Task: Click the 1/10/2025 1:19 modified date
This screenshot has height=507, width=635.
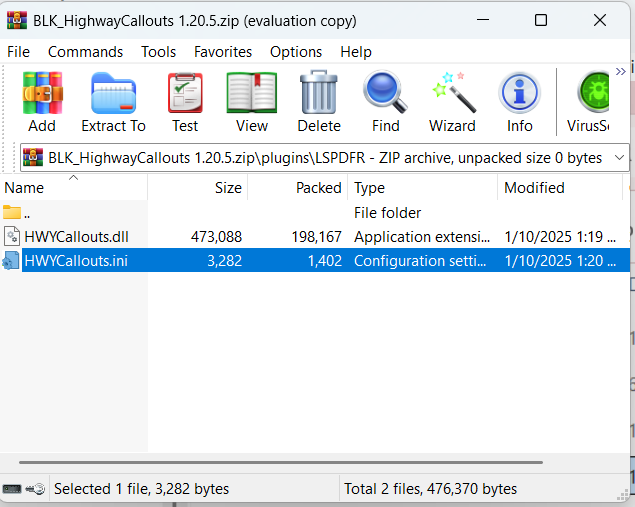Action: pos(560,236)
